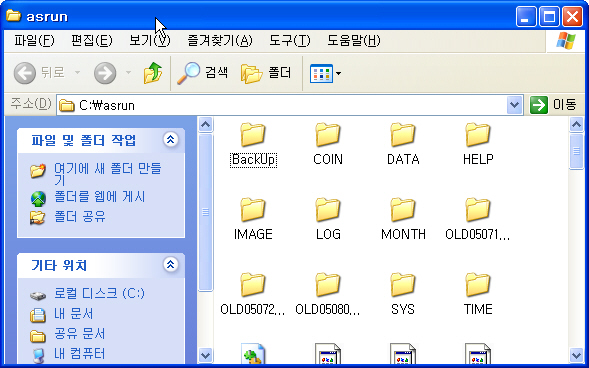Select the OLD05071... folder icon
The width and height of the screenshot is (589, 368).
click(x=478, y=210)
